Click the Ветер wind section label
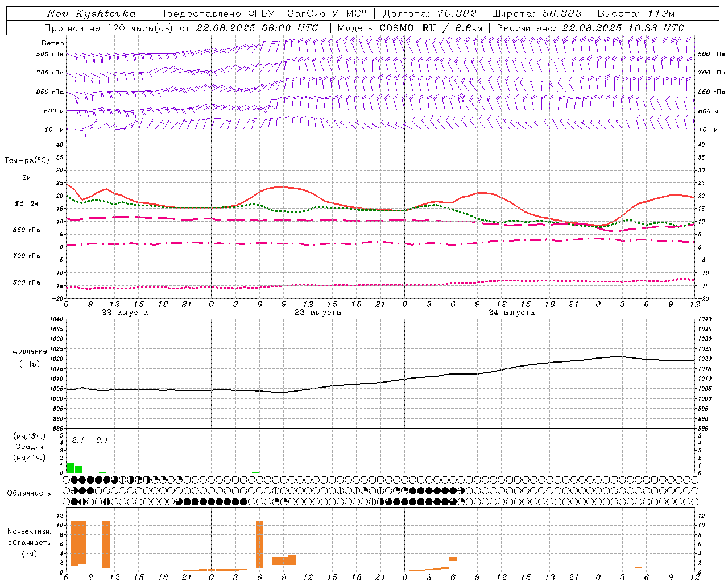The image size is (728, 582). pos(52,43)
